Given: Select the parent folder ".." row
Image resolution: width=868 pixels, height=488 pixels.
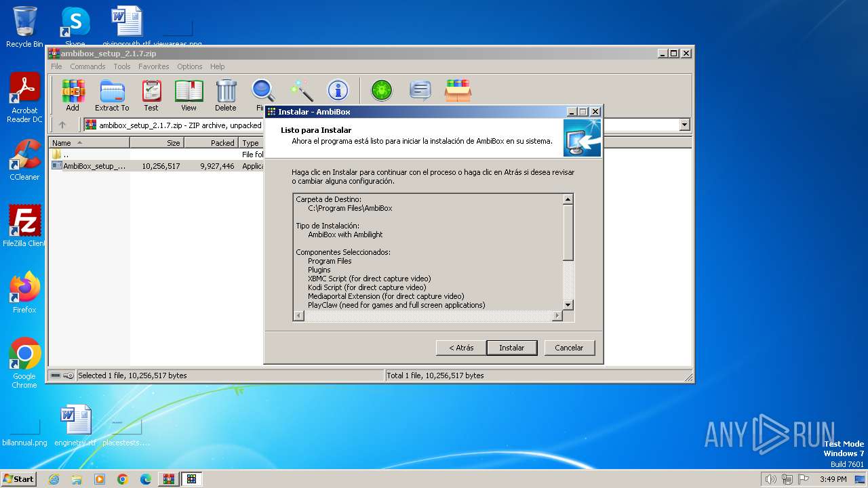Looking at the screenshot, I should pos(156,155).
